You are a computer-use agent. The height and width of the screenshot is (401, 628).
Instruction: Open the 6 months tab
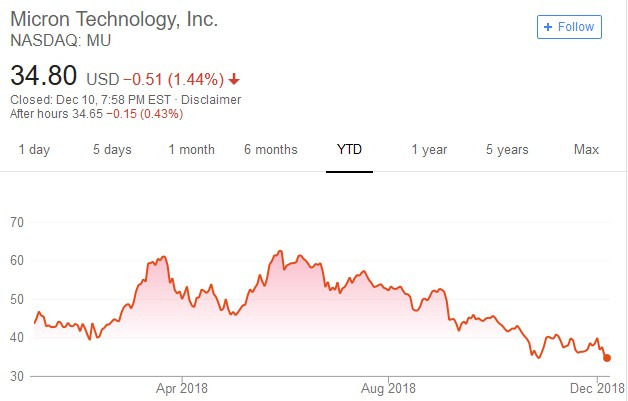(270, 150)
